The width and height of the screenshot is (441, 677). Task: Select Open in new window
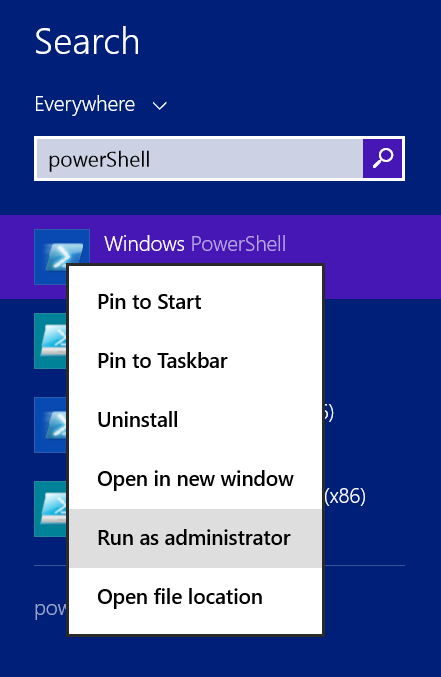tap(195, 479)
